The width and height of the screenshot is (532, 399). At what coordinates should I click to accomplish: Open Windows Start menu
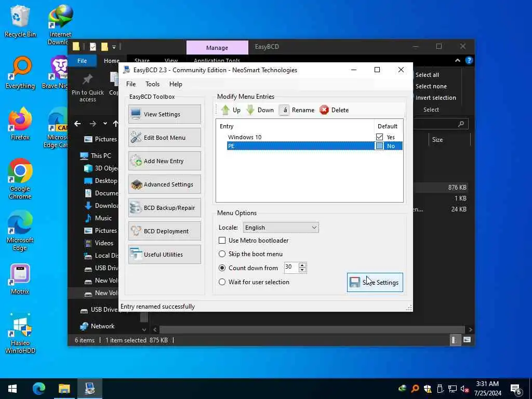coord(12,389)
